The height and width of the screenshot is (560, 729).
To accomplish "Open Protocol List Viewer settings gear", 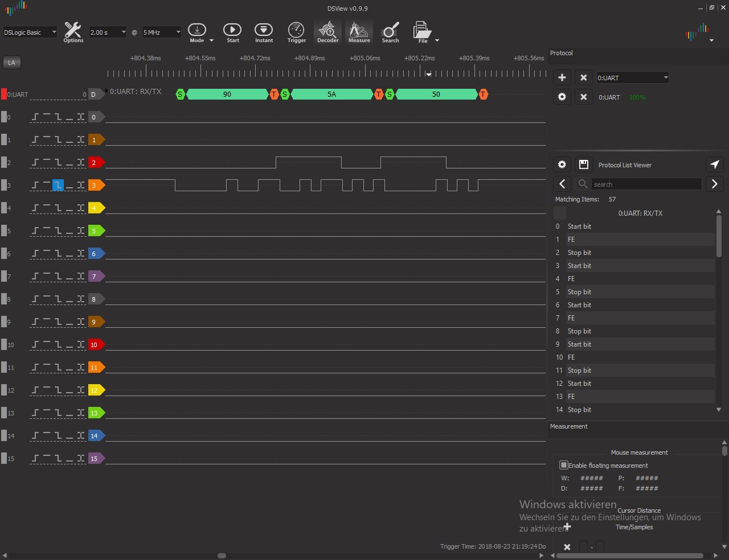I will coord(562,164).
